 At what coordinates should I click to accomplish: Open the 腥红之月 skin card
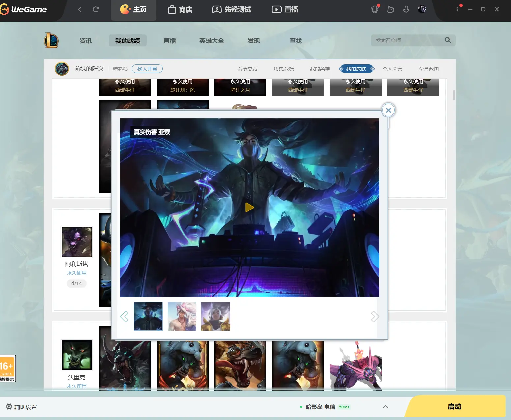pos(240,87)
